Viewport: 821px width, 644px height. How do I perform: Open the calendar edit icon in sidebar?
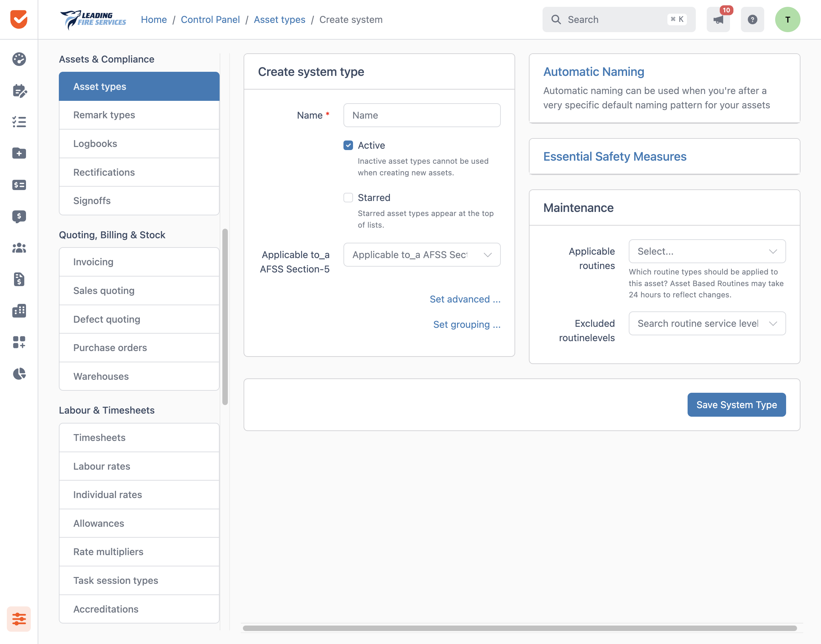(19, 91)
